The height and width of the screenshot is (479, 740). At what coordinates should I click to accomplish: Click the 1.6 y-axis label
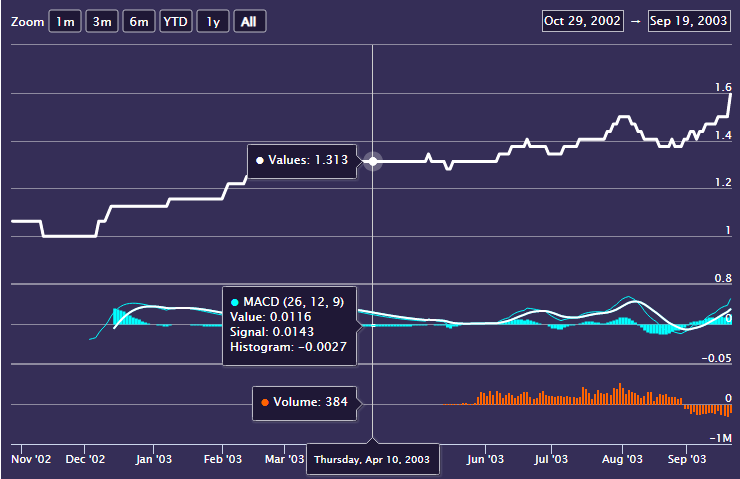[722, 88]
